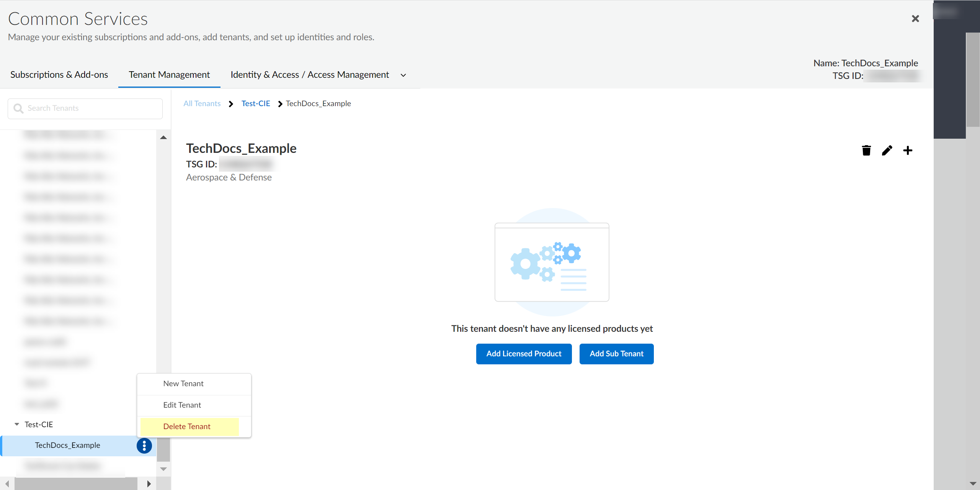980x490 pixels.
Task: Switch to Tenant Management tab
Action: [x=169, y=75]
